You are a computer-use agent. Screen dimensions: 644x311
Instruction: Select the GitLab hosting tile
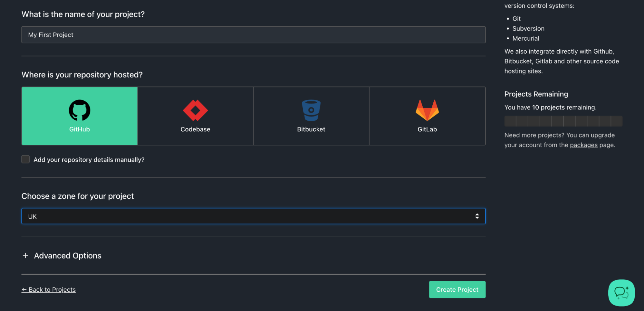pyautogui.click(x=427, y=116)
